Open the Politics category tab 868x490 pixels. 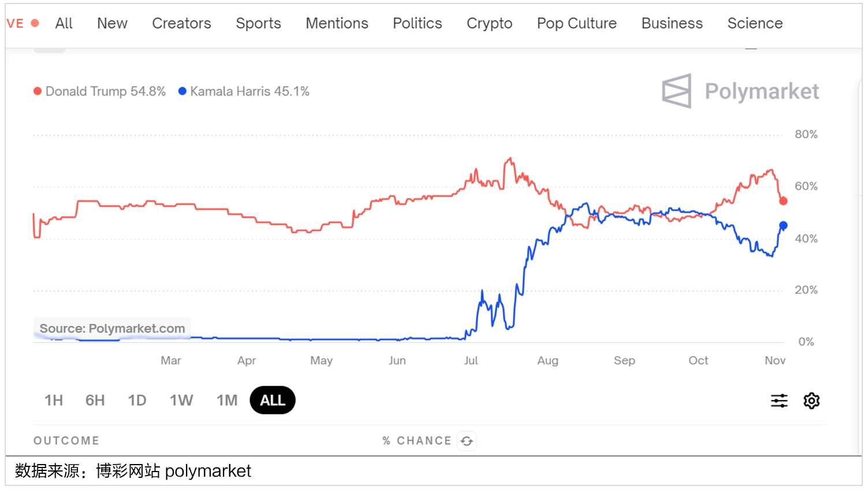(x=417, y=24)
